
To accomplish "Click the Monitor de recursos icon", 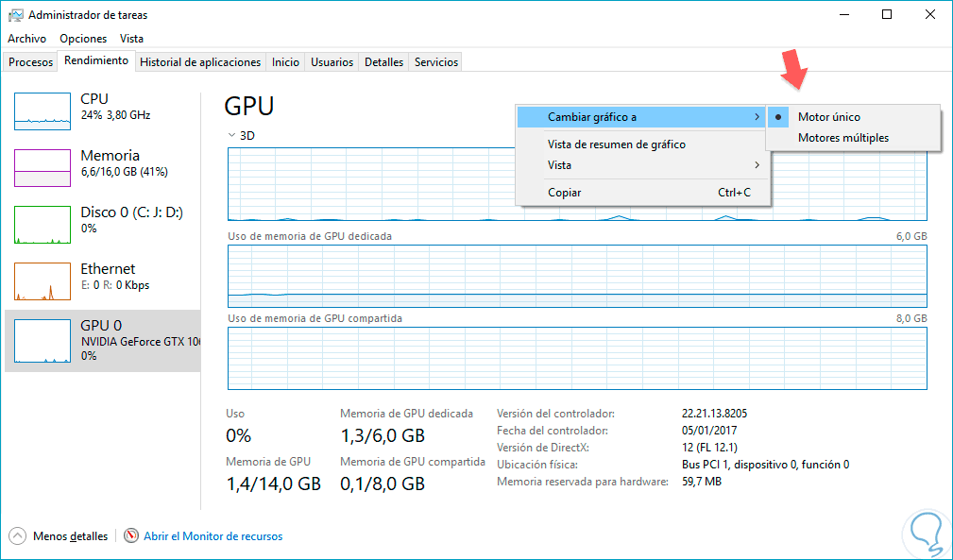I will coord(131,535).
